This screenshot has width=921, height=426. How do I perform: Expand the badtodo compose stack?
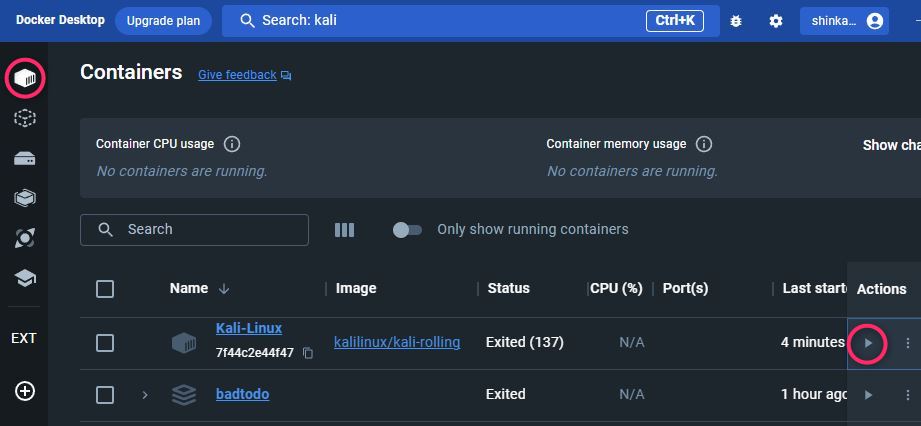(x=145, y=395)
